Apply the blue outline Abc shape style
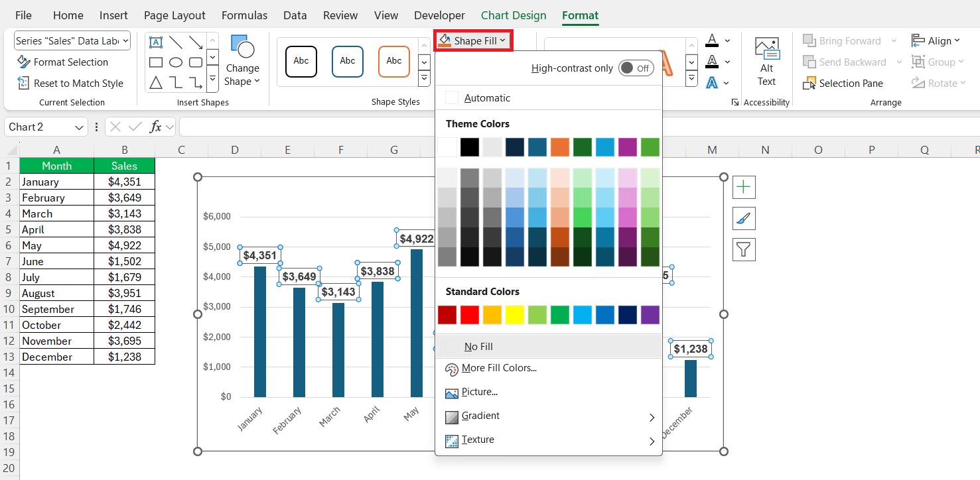This screenshot has height=480, width=980. point(348,62)
